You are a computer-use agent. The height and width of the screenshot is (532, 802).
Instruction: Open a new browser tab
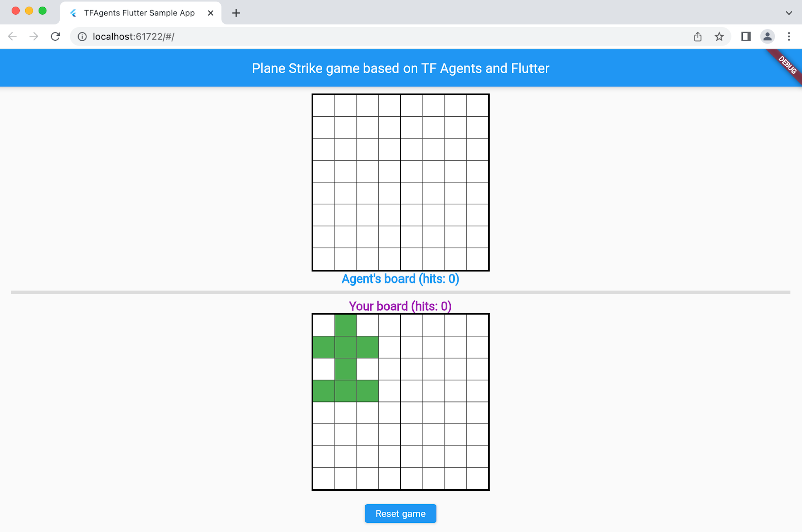(x=236, y=13)
